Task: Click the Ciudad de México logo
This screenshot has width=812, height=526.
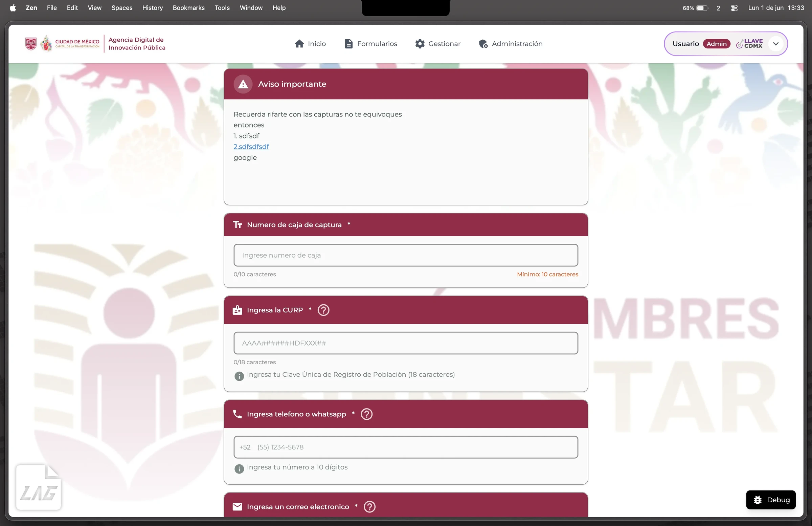Action: pyautogui.click(x=63, y=44)
